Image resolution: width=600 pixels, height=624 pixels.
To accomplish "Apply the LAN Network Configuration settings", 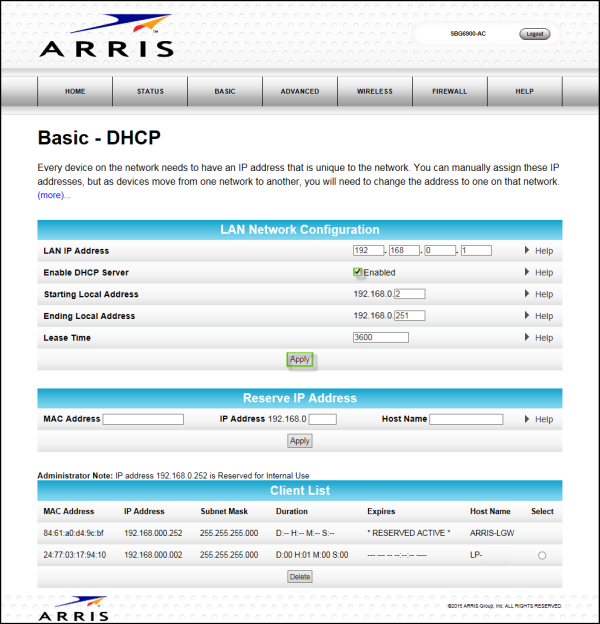I will pos(299,360).
